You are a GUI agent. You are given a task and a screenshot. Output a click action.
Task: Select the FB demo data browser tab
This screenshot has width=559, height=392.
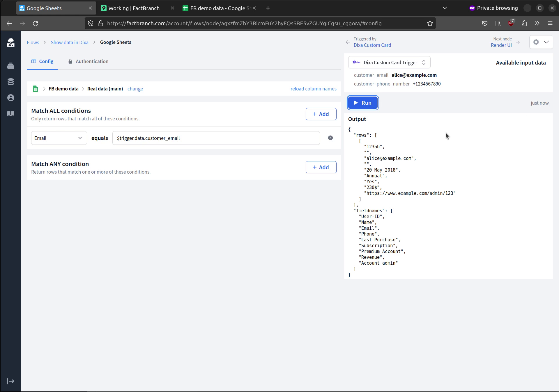click(217, 8)
